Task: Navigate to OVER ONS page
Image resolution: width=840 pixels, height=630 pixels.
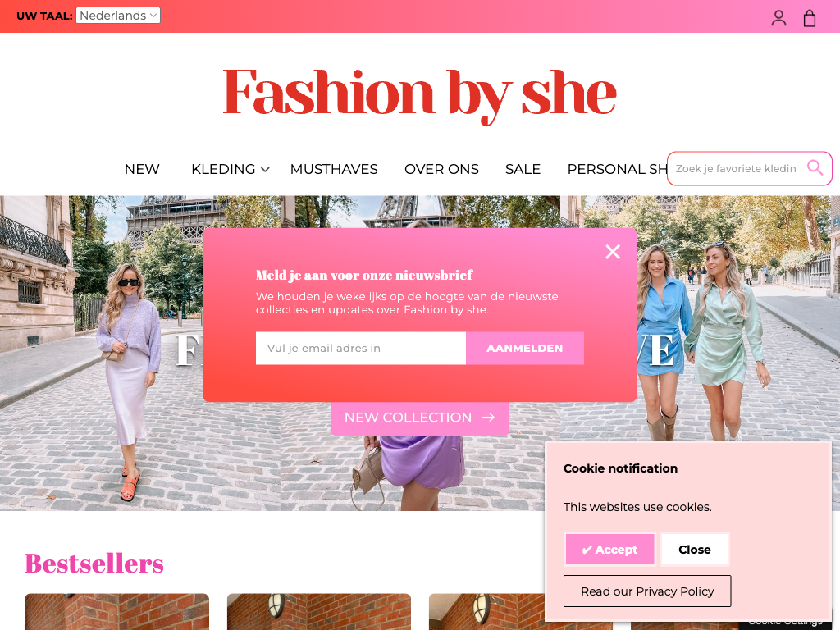Action: (x=441, y=169)
